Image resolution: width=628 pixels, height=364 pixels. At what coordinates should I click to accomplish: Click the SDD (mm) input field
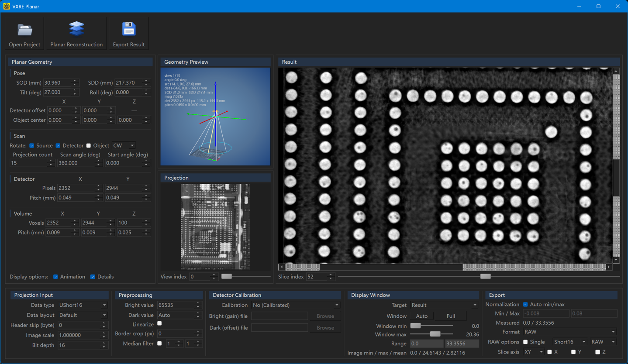coord(132,82)
